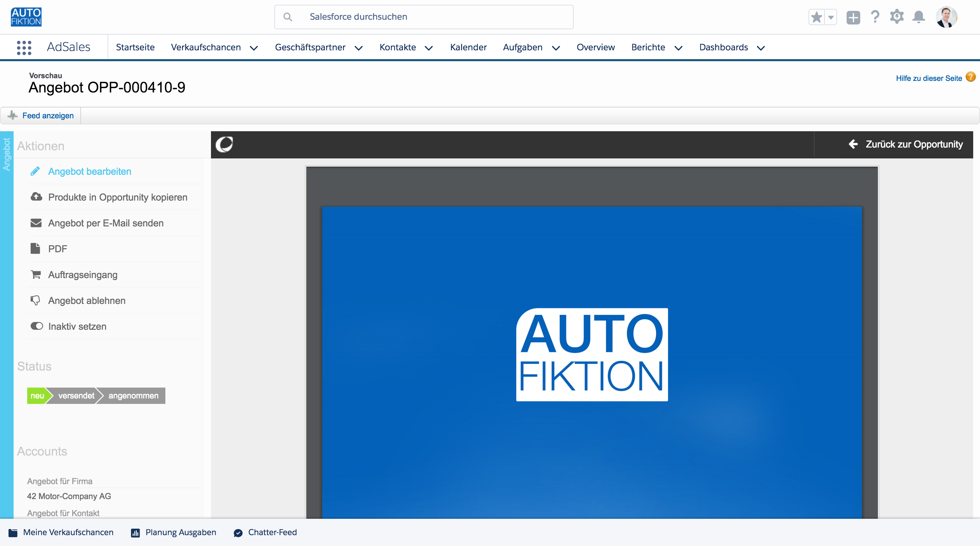
Task: Expand the Berichte tab chevron
Action: point(678,48)
